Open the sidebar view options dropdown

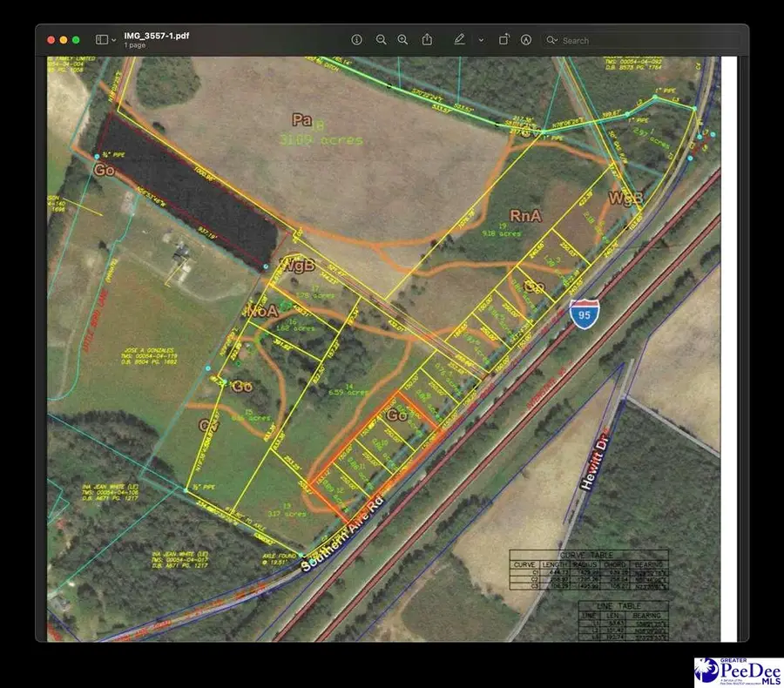click(x=114, y=40)
